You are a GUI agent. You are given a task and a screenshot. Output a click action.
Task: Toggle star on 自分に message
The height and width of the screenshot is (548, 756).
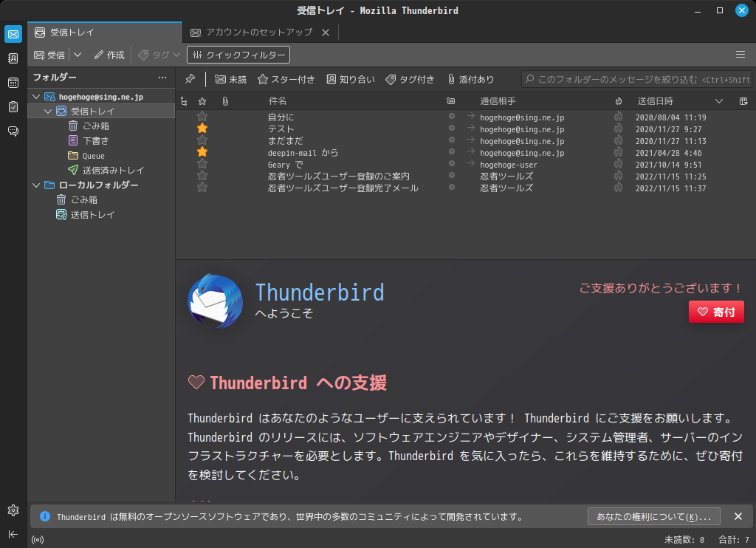coord(202,116)
